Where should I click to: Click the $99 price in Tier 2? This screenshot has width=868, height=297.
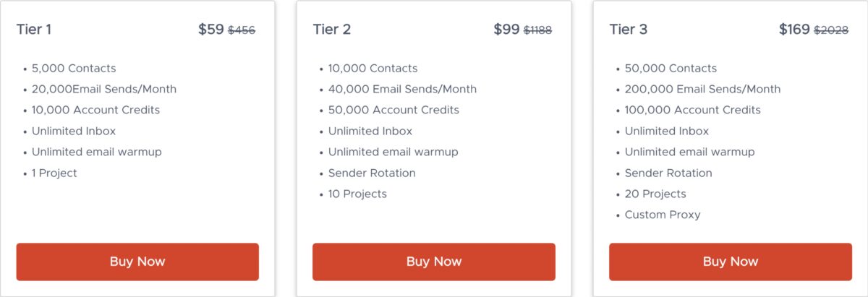[506, 30]
